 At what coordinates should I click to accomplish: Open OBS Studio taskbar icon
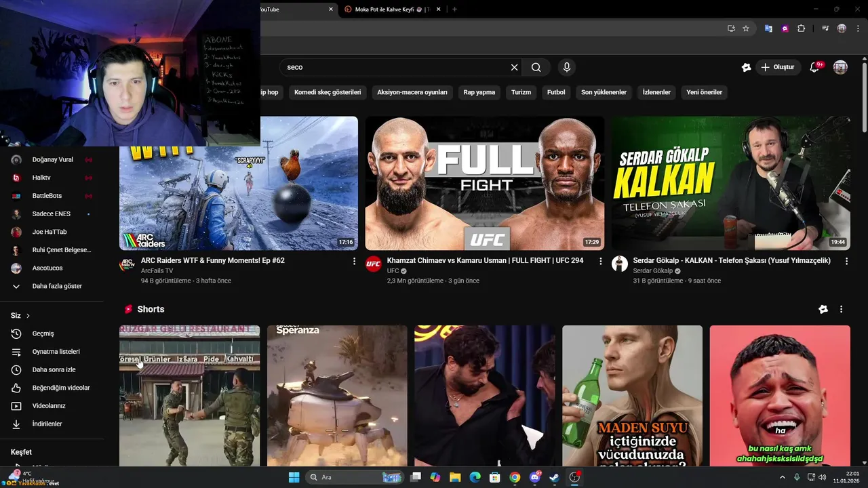pyautogui.click(x=574, y=477)
